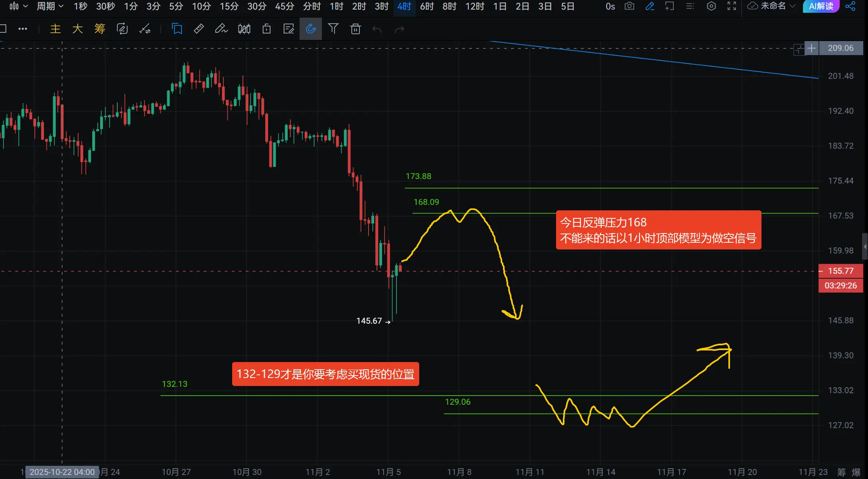Open the funnel filter tool
868x479 pixels.
(x=333, y=29)
